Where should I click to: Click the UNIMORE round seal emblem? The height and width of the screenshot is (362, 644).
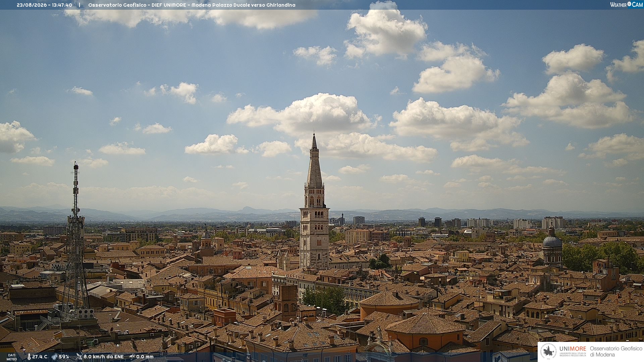click(548, 352)
